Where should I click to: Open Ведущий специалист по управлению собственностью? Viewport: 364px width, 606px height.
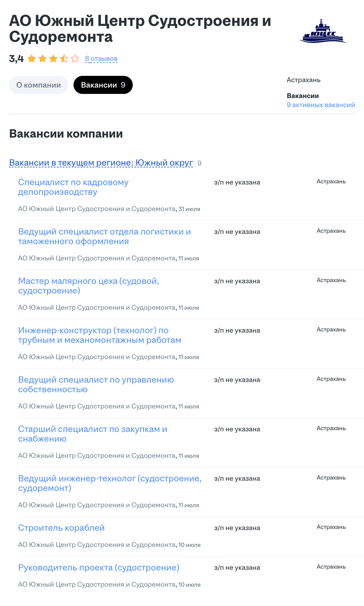(95, 384)
